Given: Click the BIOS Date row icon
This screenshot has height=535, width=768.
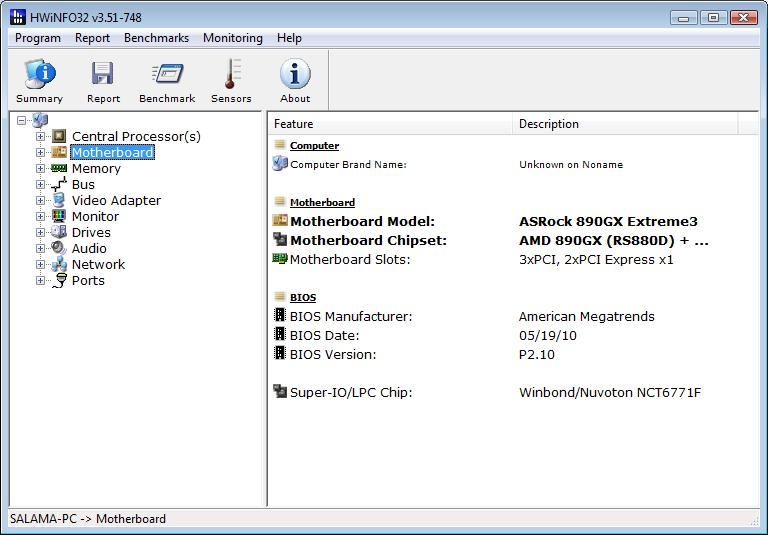Looking at the screenshot, I should [x=280, y=334].
